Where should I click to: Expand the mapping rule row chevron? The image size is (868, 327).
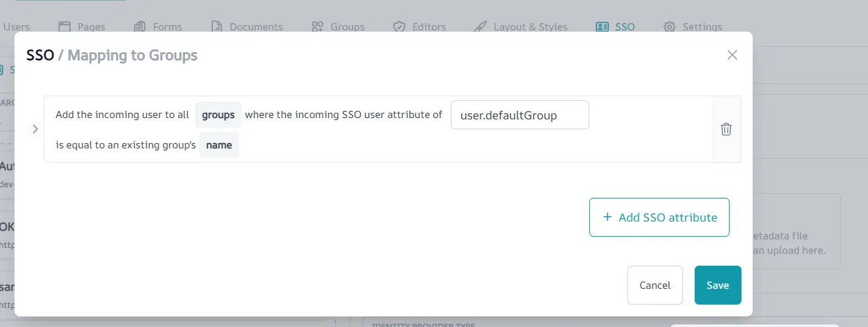tap(36, 129)
